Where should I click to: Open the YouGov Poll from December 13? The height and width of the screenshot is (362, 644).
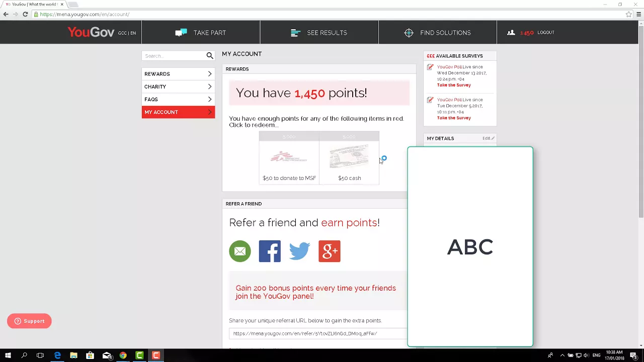(x=449, y=67)
